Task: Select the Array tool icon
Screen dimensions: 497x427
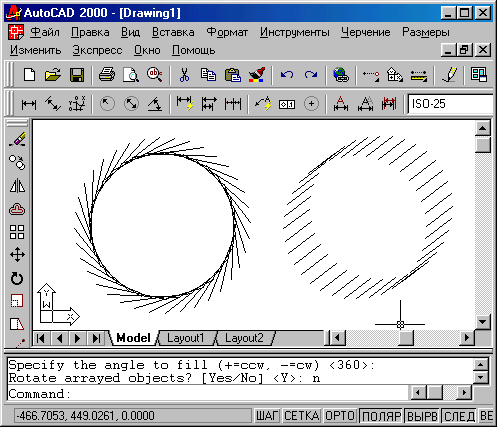Action: [x=17, y=232]
